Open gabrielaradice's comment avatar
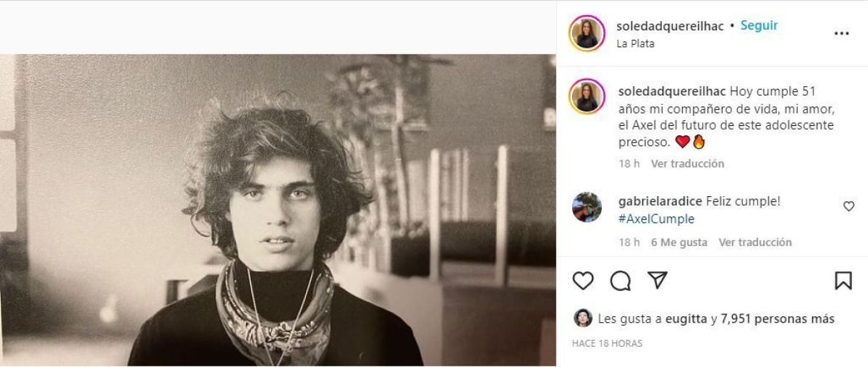The image size is (868, 367). [587, 207]
